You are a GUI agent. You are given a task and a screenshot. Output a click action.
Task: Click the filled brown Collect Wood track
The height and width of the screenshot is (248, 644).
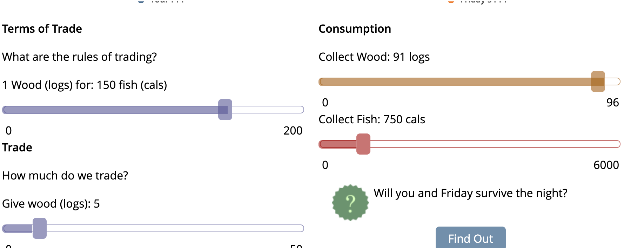455,81
